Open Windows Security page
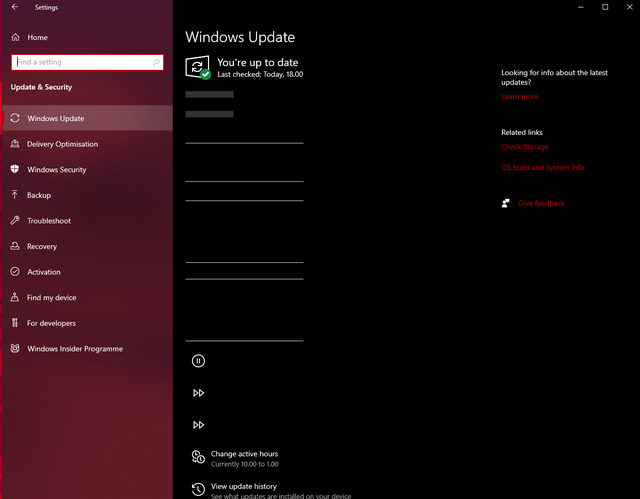 [x=87, y=169]
